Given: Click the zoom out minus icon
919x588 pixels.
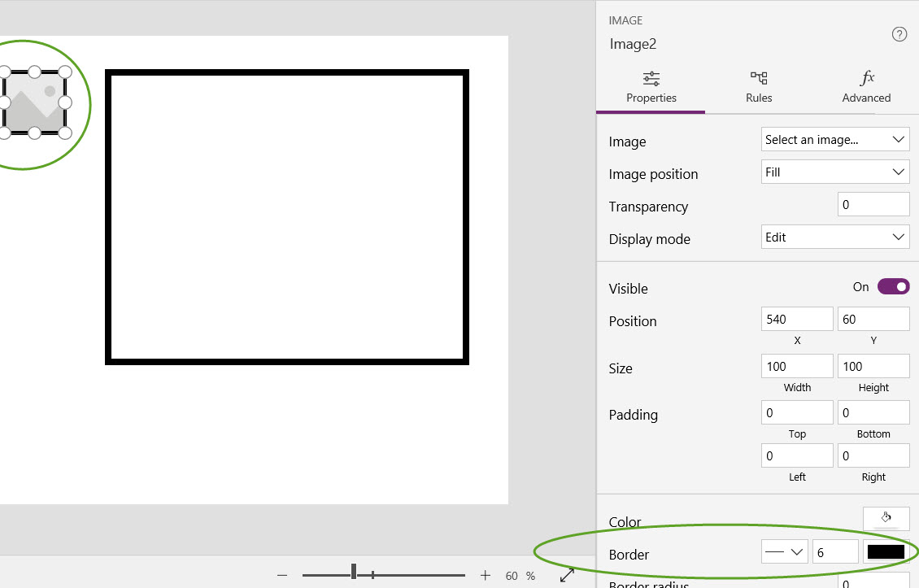Looking at the screenshot, I should [x=282, y=576].
